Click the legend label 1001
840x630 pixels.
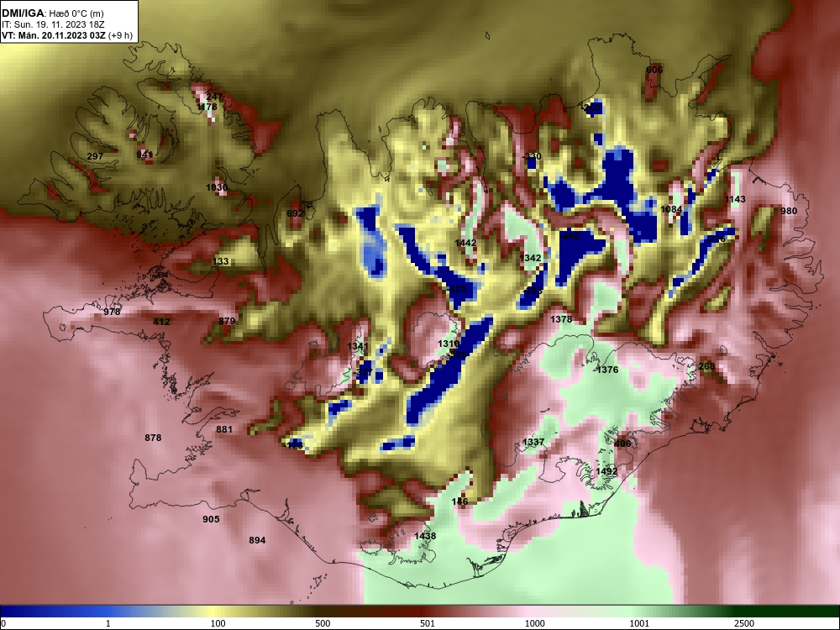(x=639, y=623)
